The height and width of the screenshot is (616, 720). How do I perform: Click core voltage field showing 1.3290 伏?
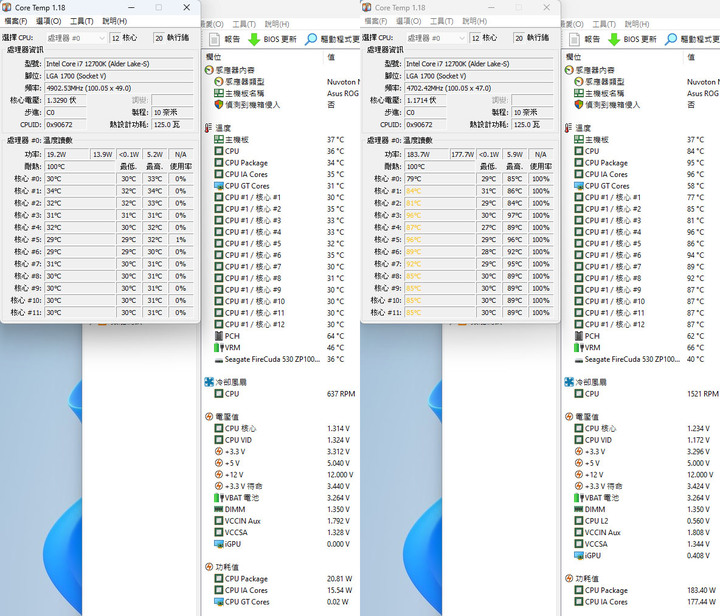click(65, 100)
